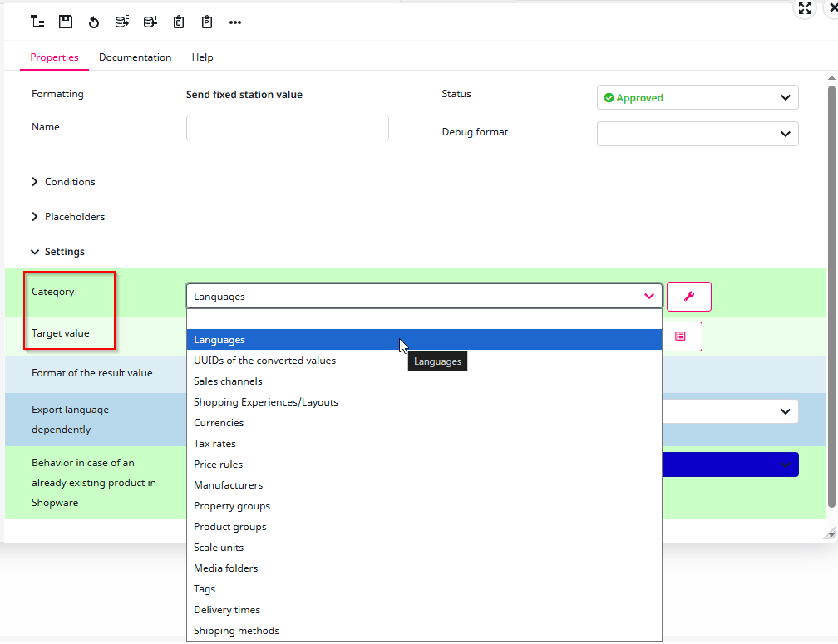Open the Debug format dropdown
838x644 pixels.
click(x=697, y=133)
